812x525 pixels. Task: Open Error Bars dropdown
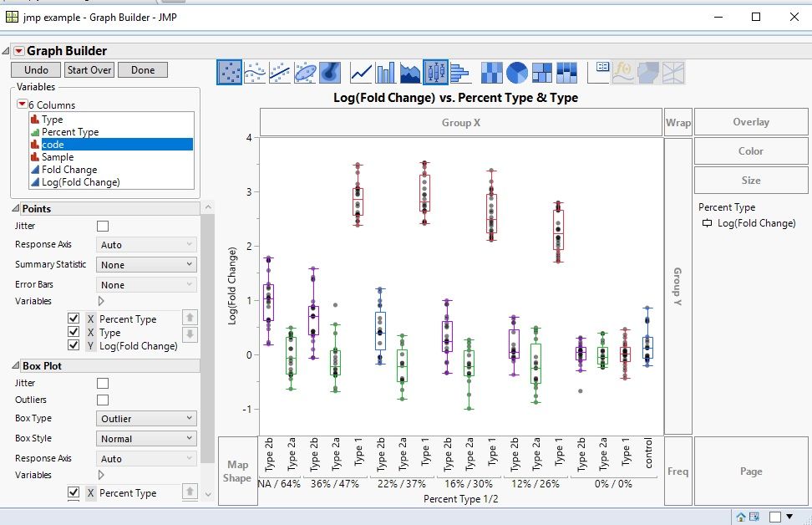coord(146,285)
